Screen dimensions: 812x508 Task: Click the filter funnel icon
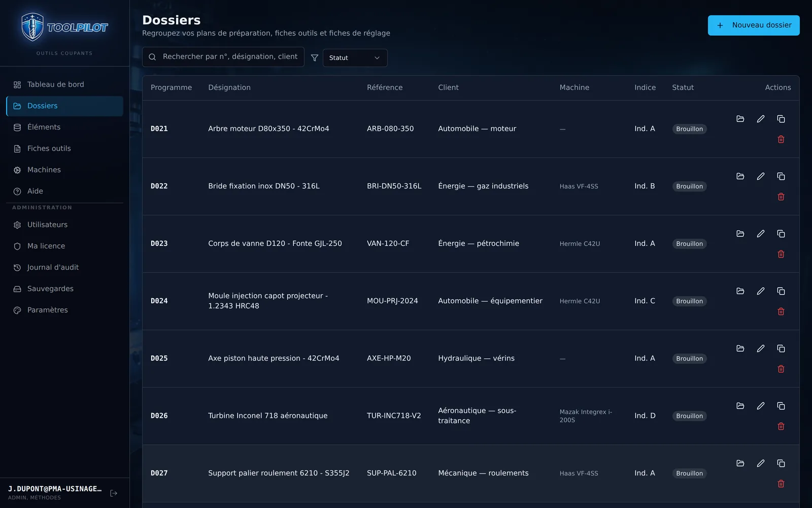coord(315,58)
